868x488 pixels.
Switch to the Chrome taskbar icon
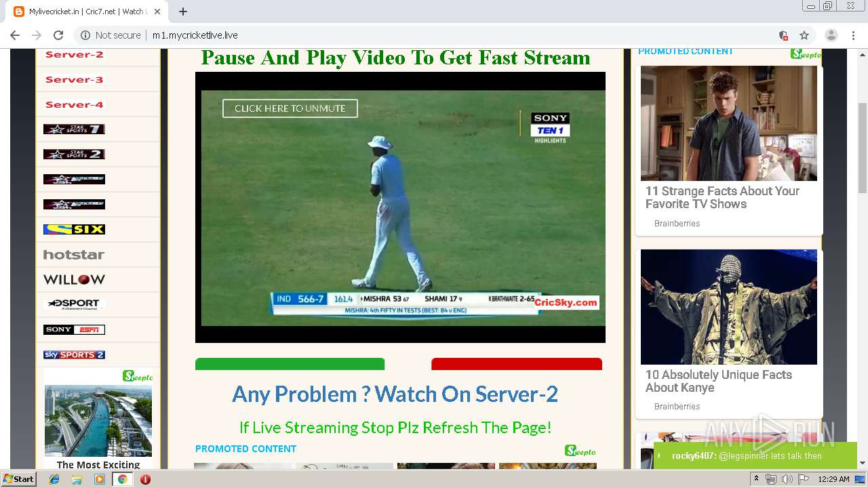click(x=122, y=479)
